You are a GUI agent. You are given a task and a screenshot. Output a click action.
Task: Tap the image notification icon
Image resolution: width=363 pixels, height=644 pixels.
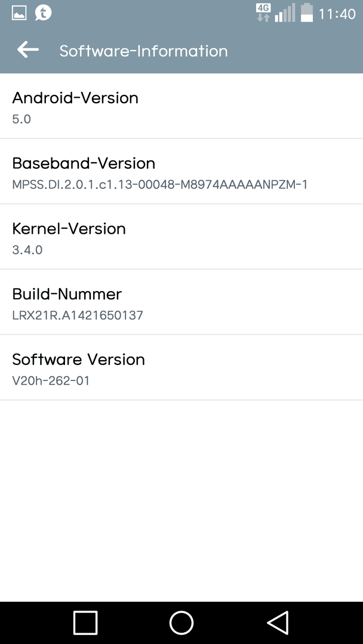[x=19, y=13]
